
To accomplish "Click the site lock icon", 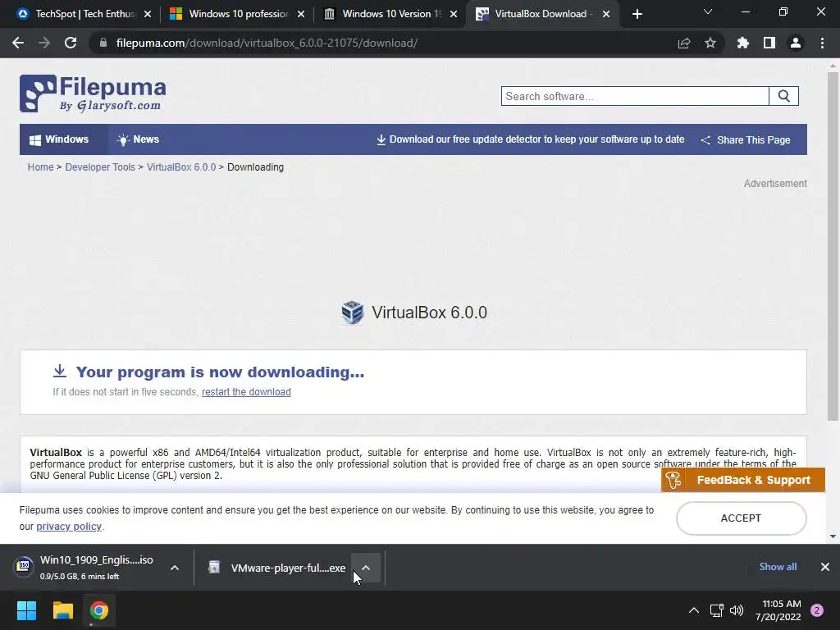I will [x=103, y=43].
